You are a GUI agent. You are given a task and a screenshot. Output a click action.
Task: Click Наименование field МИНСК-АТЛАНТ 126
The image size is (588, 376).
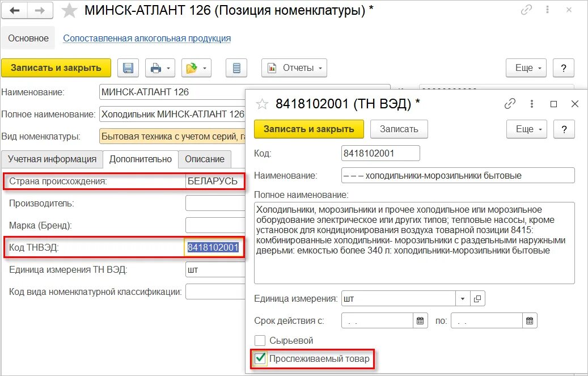[x=172, y=92]
